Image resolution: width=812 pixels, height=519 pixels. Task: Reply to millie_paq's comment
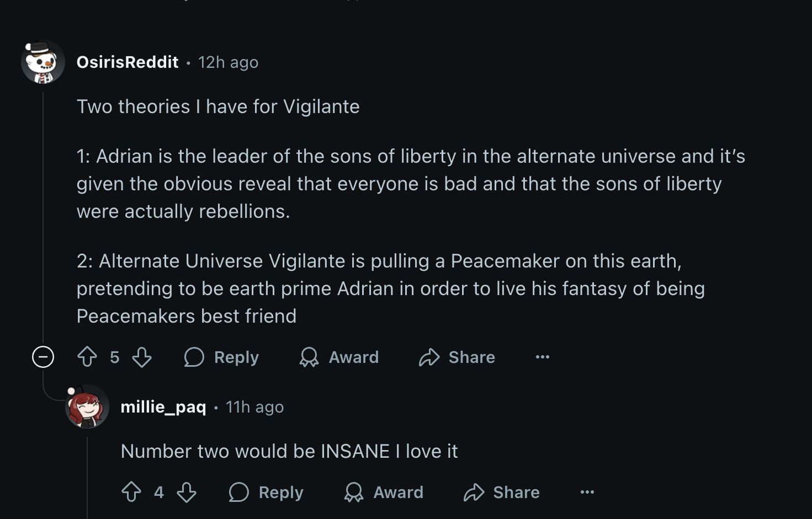pos(267,492)
